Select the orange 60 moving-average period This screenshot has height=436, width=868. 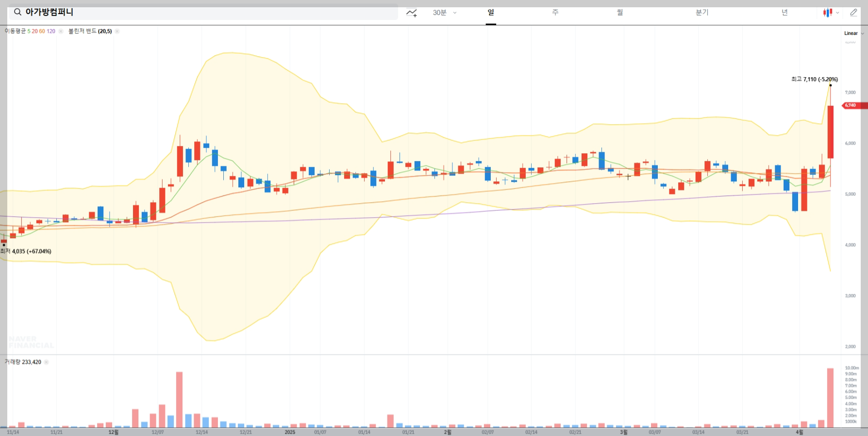click(42, 31)
